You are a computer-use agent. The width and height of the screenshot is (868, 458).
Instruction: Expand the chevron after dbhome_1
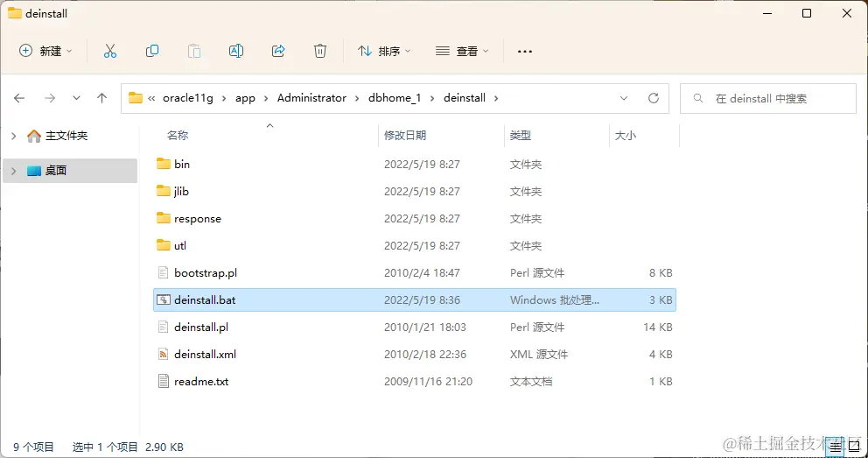point(432,98)
